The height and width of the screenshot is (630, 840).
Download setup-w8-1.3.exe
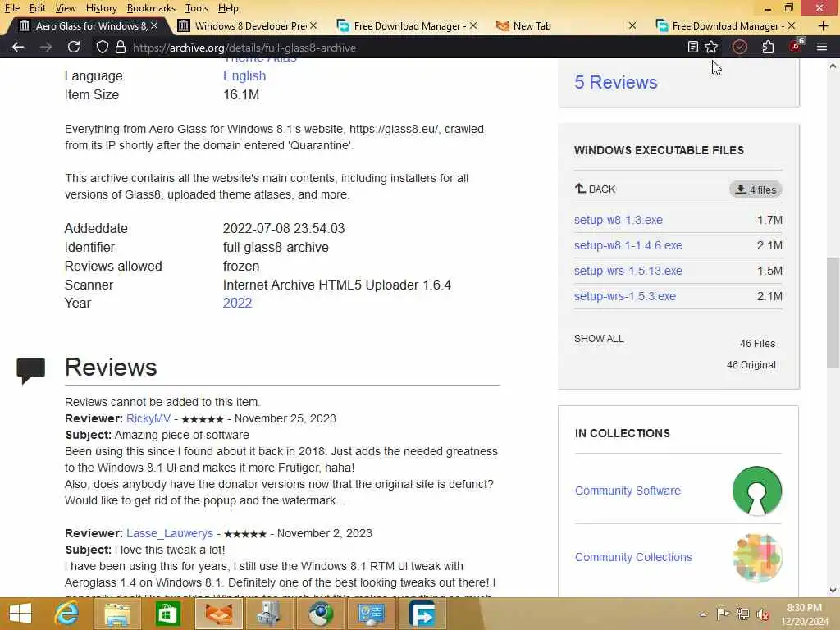(619, 220)
